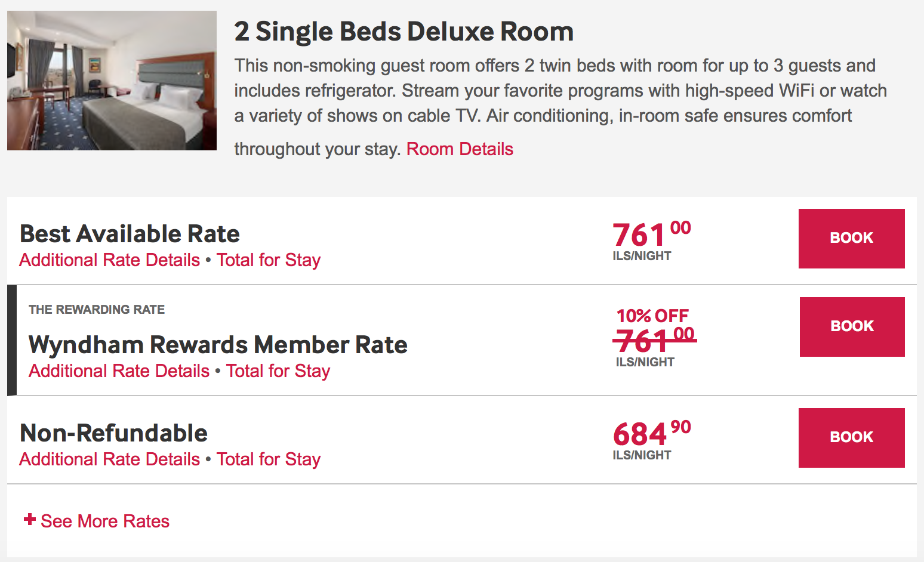Click the 10% OFF discount label
The width and height of the screenshot is (924, 562).
tap(652, 316)
